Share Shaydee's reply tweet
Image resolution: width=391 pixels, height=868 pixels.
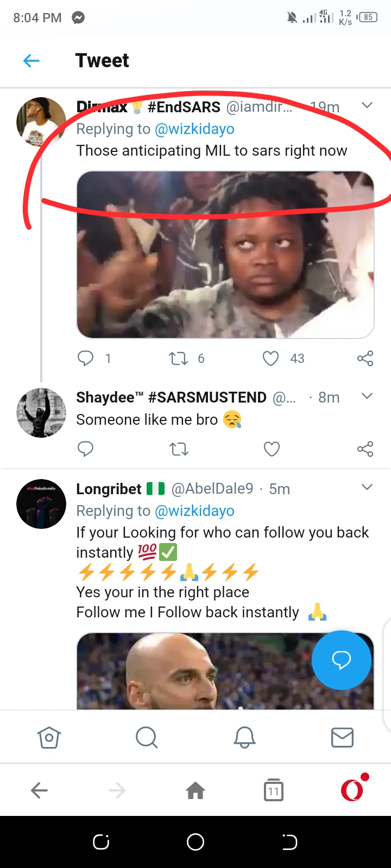[x=365, y=449]
